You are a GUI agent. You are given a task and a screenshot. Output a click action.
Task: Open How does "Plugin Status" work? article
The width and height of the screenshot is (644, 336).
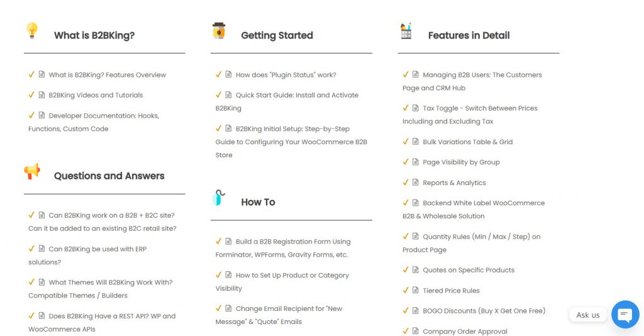(286, 75)
